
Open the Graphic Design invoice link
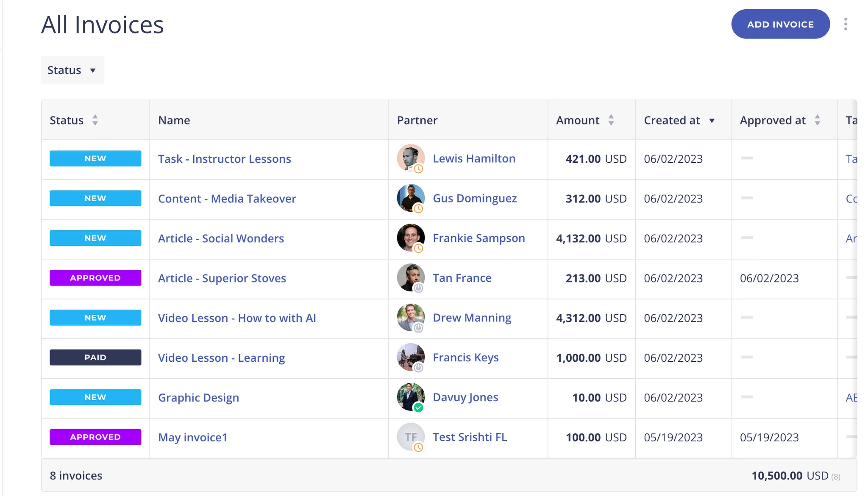coord(198,398)
